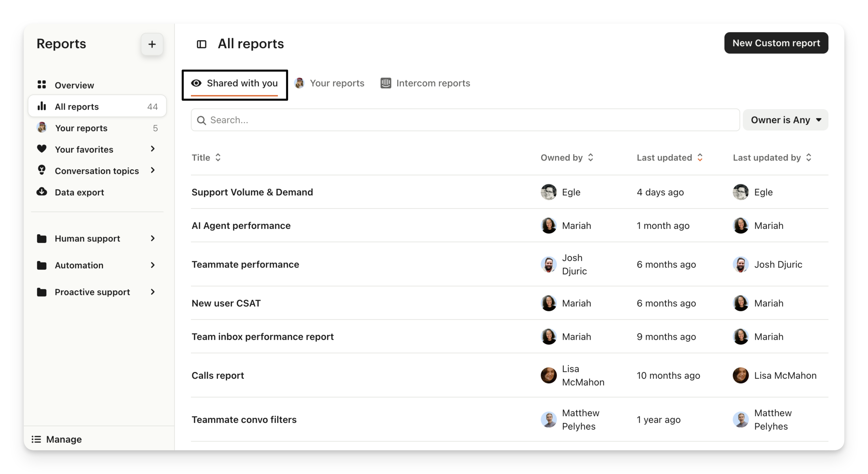
Task: Expand the Proactive support chevron
Action: [153, 292]
